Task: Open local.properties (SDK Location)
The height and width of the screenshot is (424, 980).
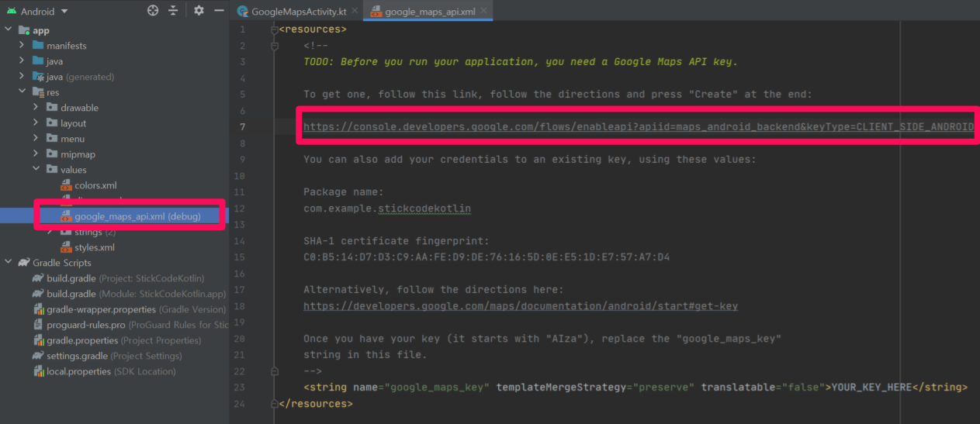Action: tap(111, 371)
